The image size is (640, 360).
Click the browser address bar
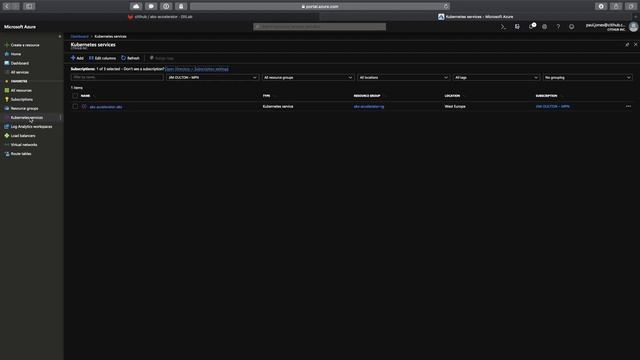(320, 7)
